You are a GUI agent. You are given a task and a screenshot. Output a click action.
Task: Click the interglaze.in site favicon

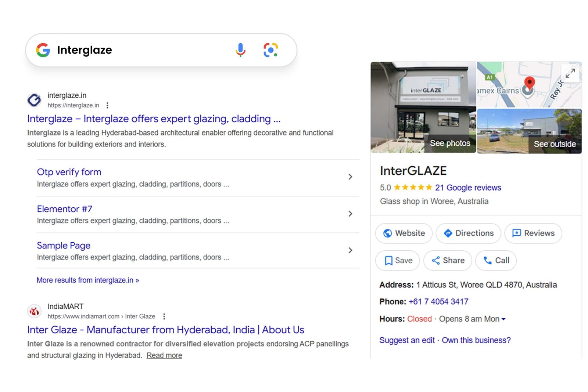35,100
